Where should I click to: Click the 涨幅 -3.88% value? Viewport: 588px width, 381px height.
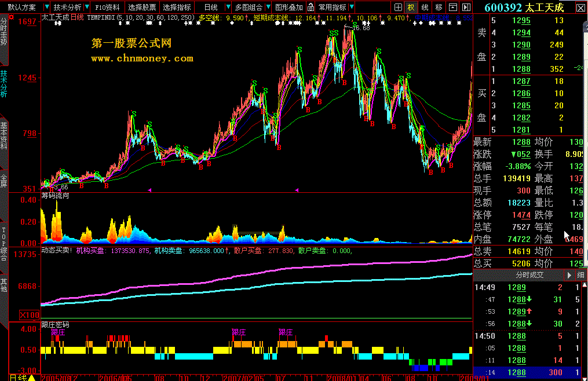coord(517,166)
